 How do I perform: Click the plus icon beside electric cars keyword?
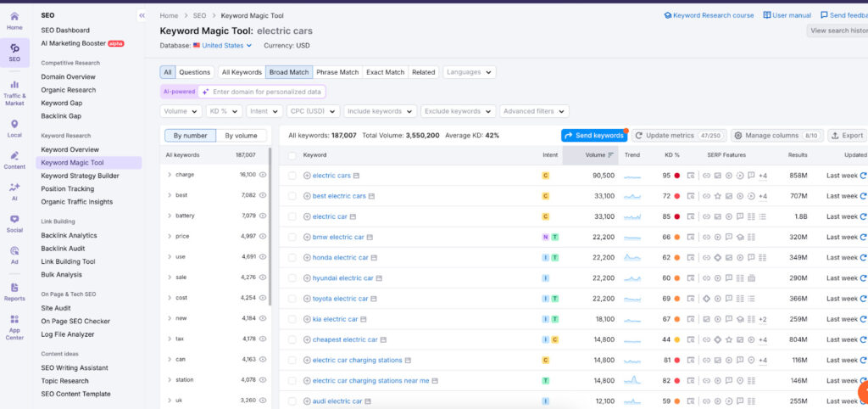[x=307, y=176]
